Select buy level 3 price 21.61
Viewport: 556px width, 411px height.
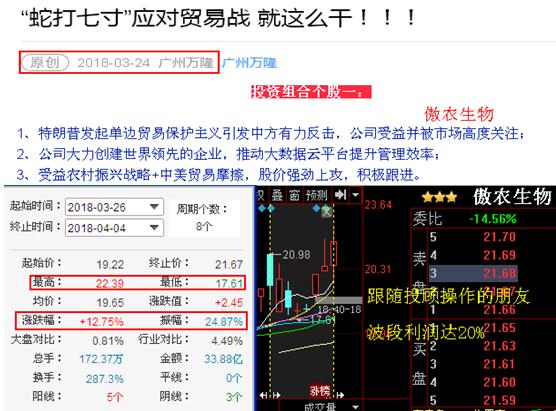click(x=500, y=364)
